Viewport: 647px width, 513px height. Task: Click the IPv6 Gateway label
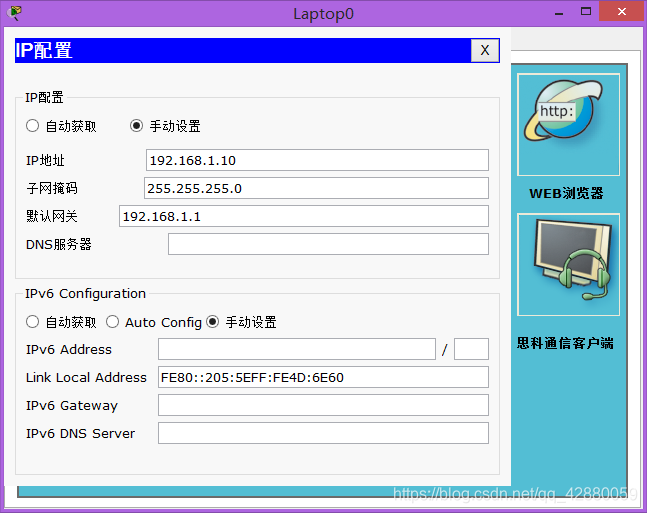[x=72, y=406]
